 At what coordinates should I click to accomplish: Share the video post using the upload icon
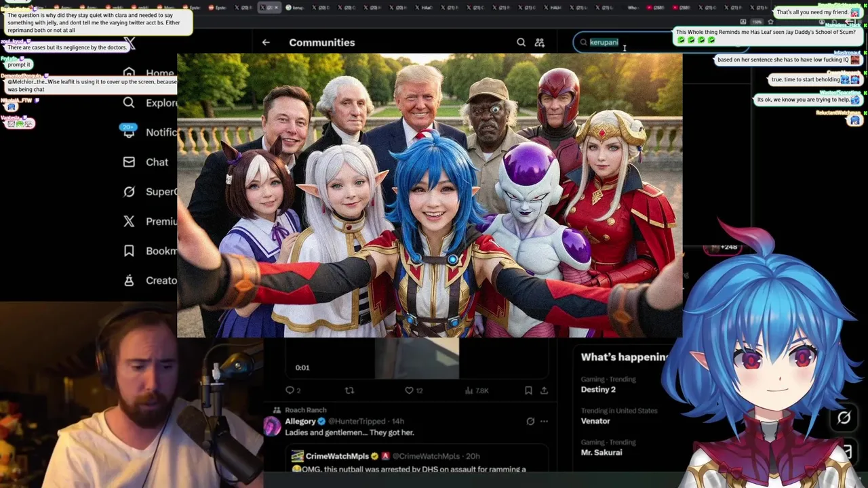[544, 390]
